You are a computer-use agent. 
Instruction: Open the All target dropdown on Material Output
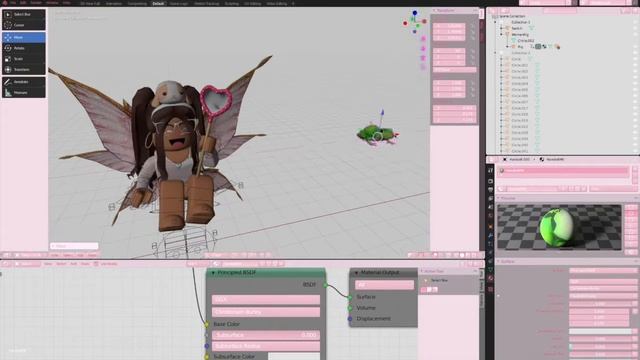(x=384, y=285)
